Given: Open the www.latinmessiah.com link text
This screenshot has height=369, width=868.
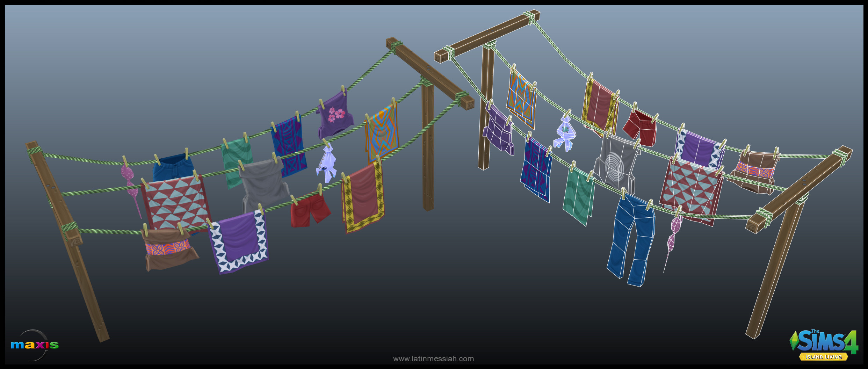Looking at the screenshot, I should [433, 359].
